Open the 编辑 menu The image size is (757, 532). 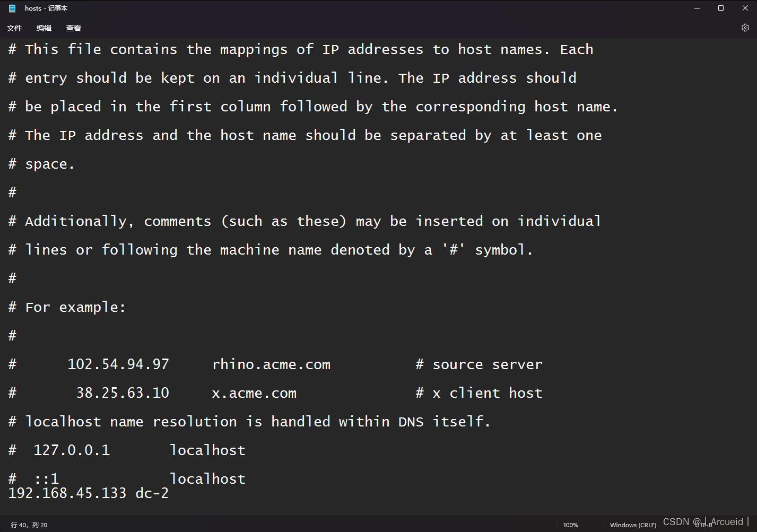(44, 28)
